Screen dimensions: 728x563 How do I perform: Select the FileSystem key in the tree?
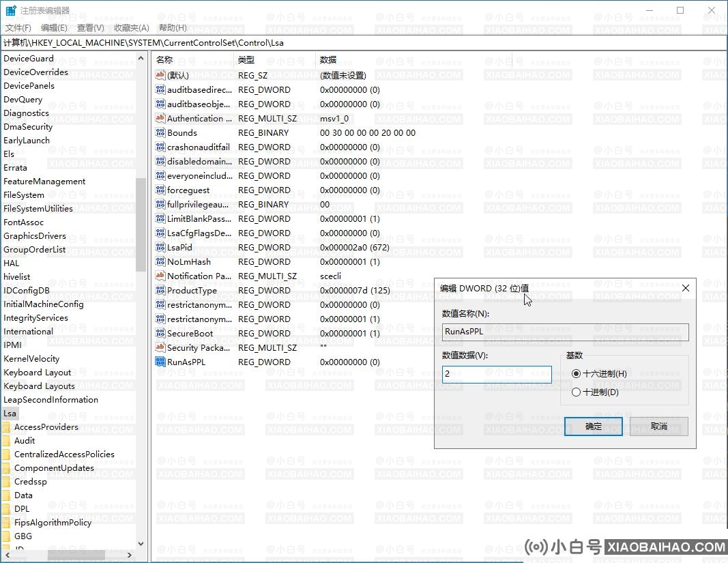pos(24,195)
